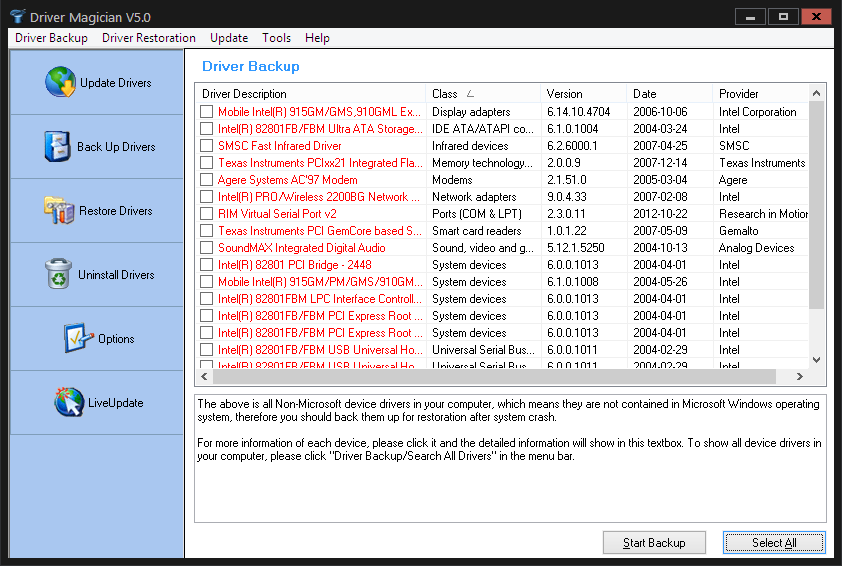Select the Agere Systems AC'97 Modem row text
This screenshot has height=566, width=842.
287,180
